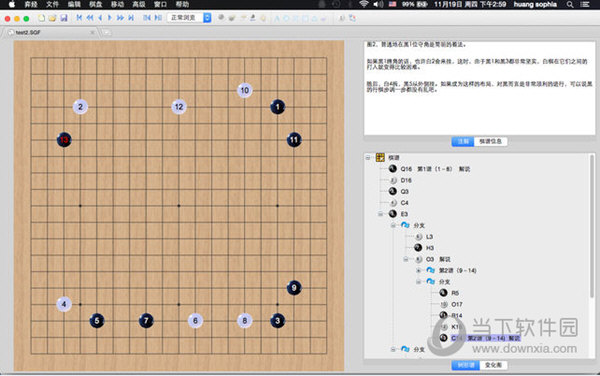Collapse the 分支 node under E3

393,225
